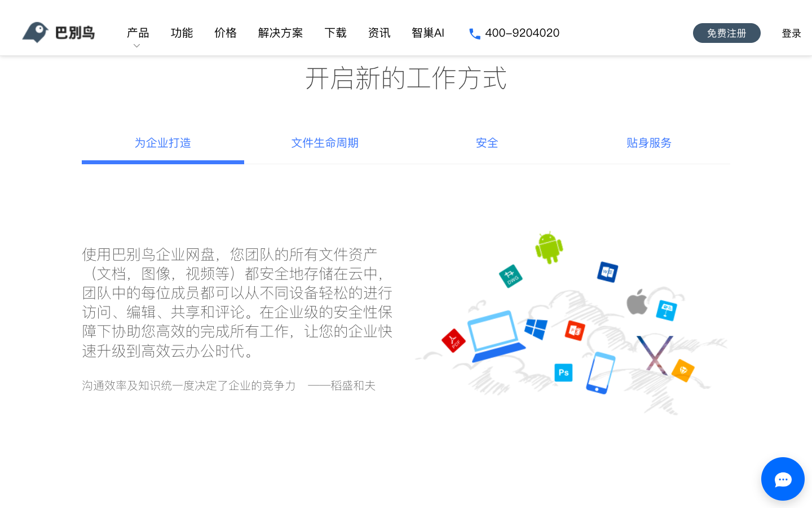
Task: Select the Word document icon
Action: 607,271
